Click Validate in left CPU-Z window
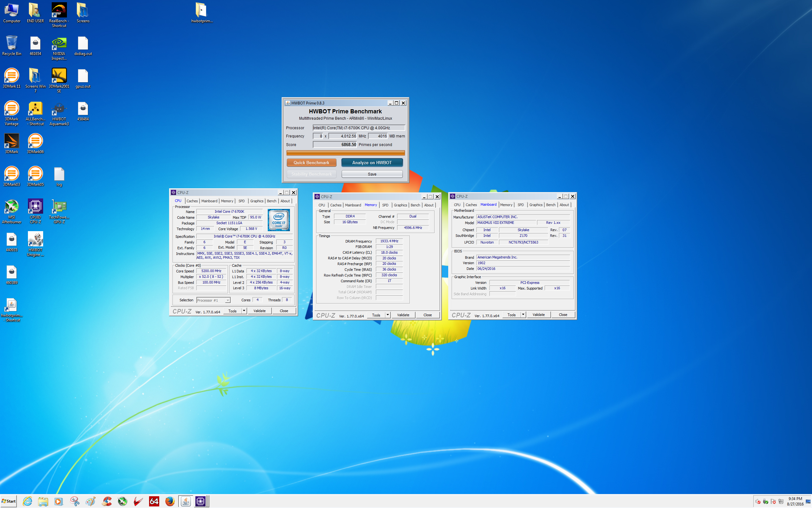 pyautogui.click(x=259, y=311)
